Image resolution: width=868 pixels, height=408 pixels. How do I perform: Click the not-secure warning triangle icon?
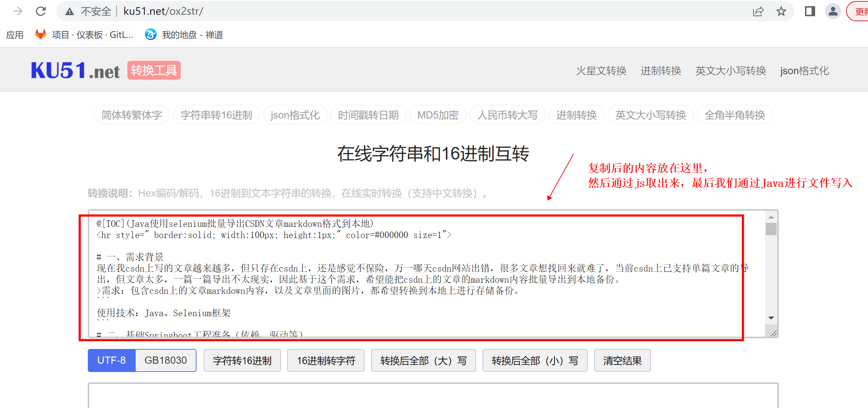point(69,12)
